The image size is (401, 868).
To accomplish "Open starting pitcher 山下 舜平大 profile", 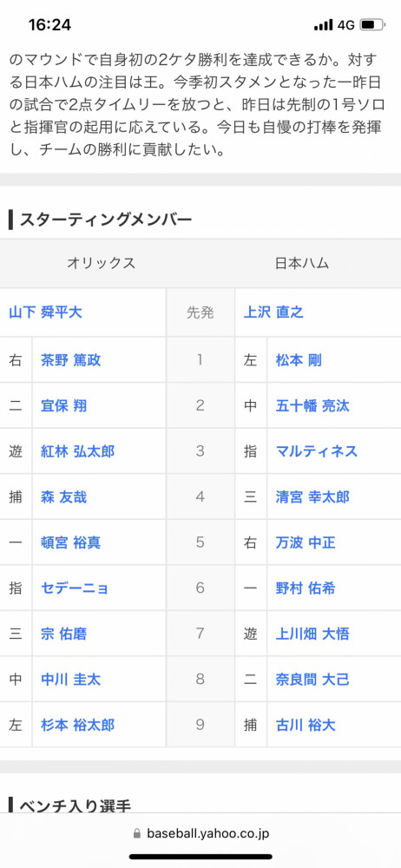I will tap(45, 312).
